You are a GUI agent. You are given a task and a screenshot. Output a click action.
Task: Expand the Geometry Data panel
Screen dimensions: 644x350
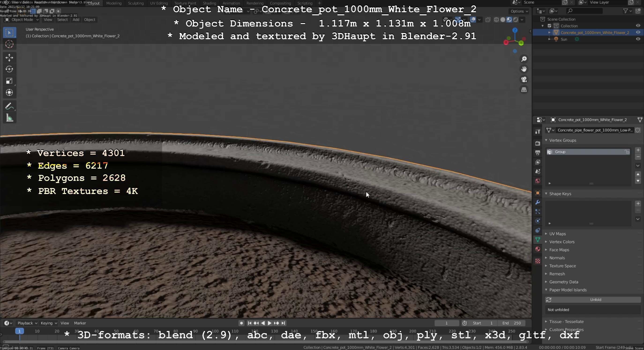[563, 282]
